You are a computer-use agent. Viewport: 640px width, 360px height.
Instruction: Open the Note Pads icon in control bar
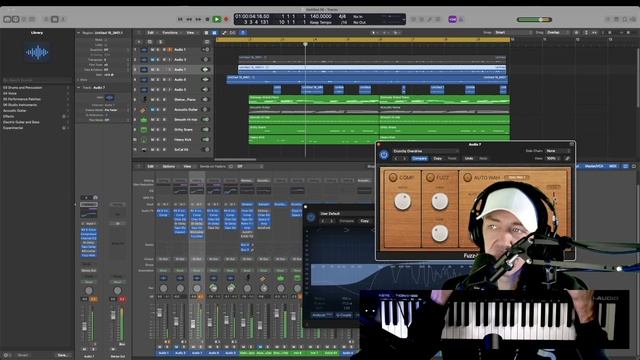point(616,19)
